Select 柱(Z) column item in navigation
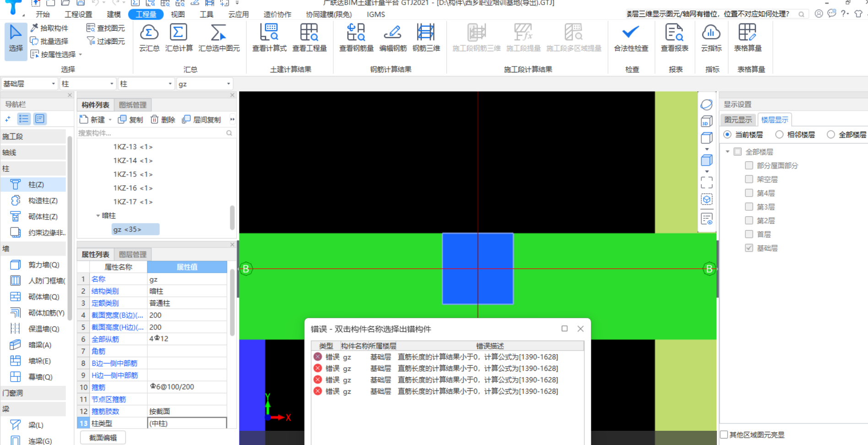Screen dimensions: 868x445 point(33,185)
